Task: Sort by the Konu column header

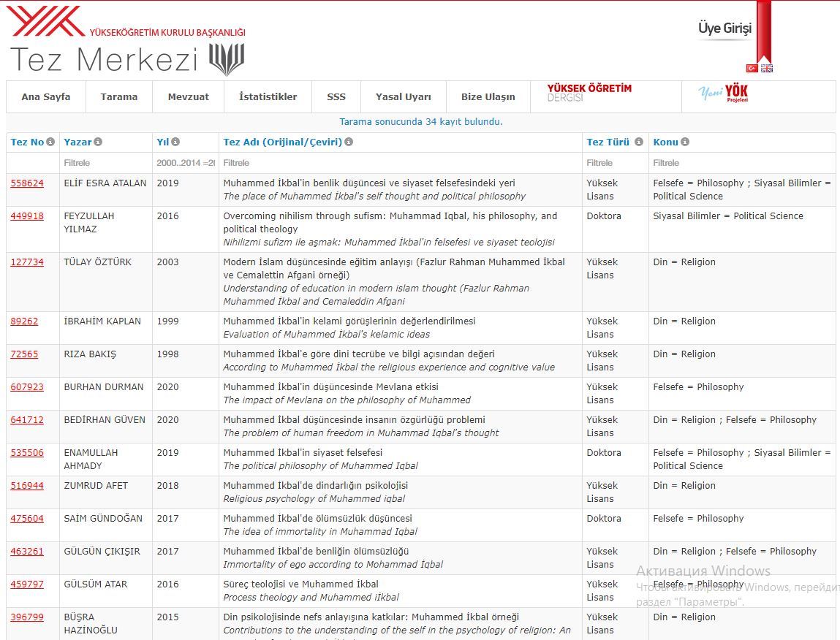Action: (x=665, y=142)
